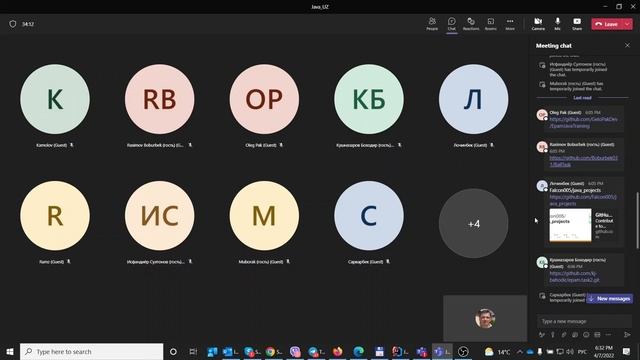640x360 pixels.
Task: Select the КБ participant avatar
Action: [369, 99]
